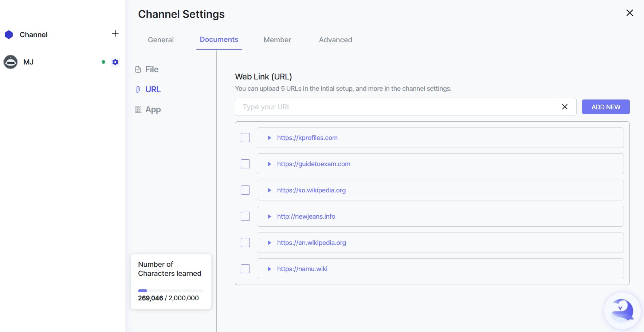Click the ADD NEW button
Viewport: 644px width, 332px height.
click(x=606, y=107)
